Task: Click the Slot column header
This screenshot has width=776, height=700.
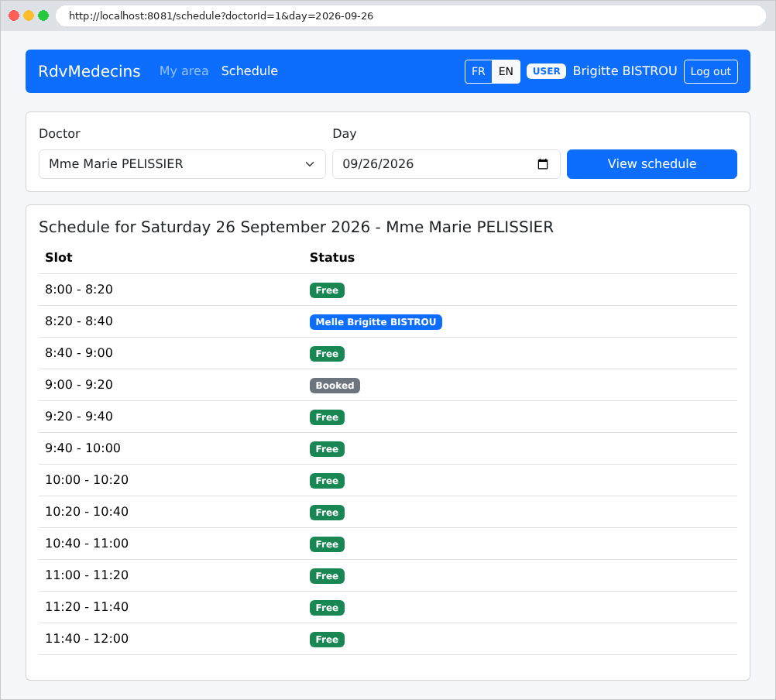Action: click(x=58, y=258)
